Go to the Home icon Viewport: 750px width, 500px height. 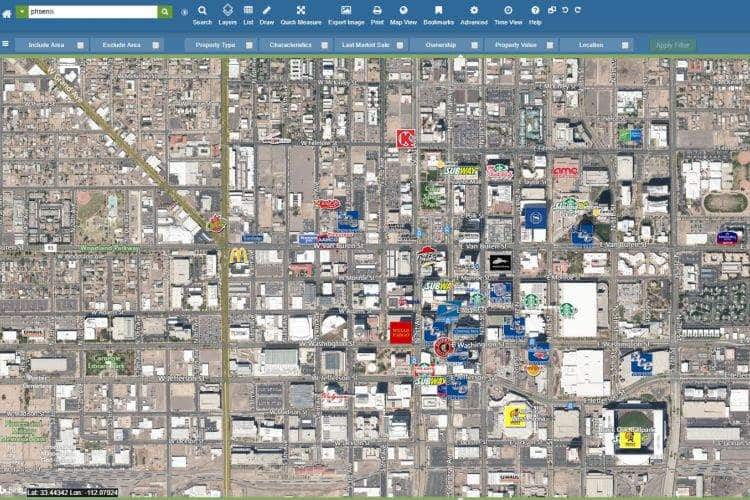(7, 13)
